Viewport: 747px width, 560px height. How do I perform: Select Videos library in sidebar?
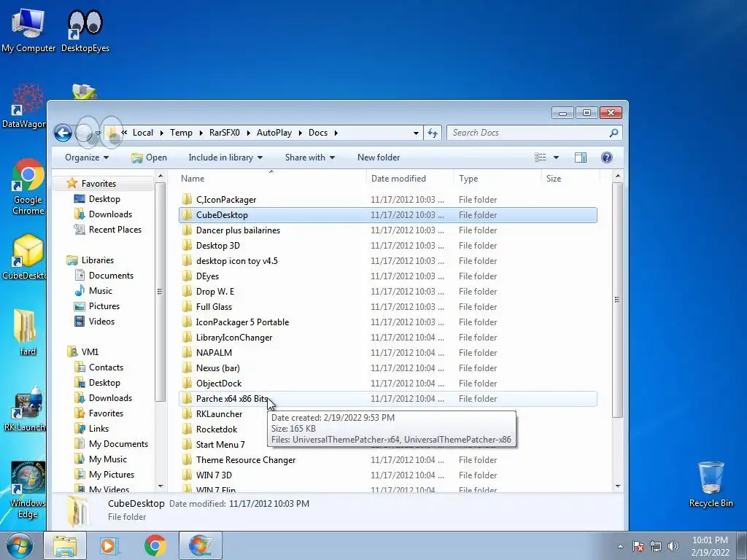pyautogui.click(x=101, y=322)
